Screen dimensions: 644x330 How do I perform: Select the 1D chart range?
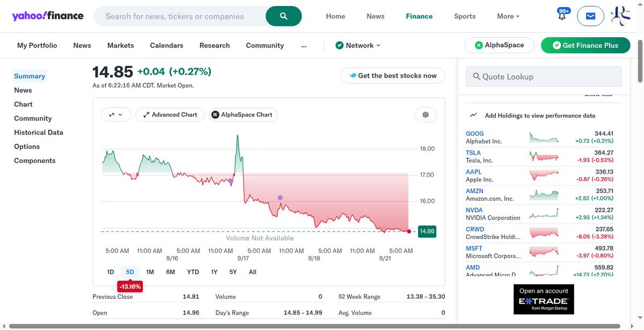coord(111,272)
